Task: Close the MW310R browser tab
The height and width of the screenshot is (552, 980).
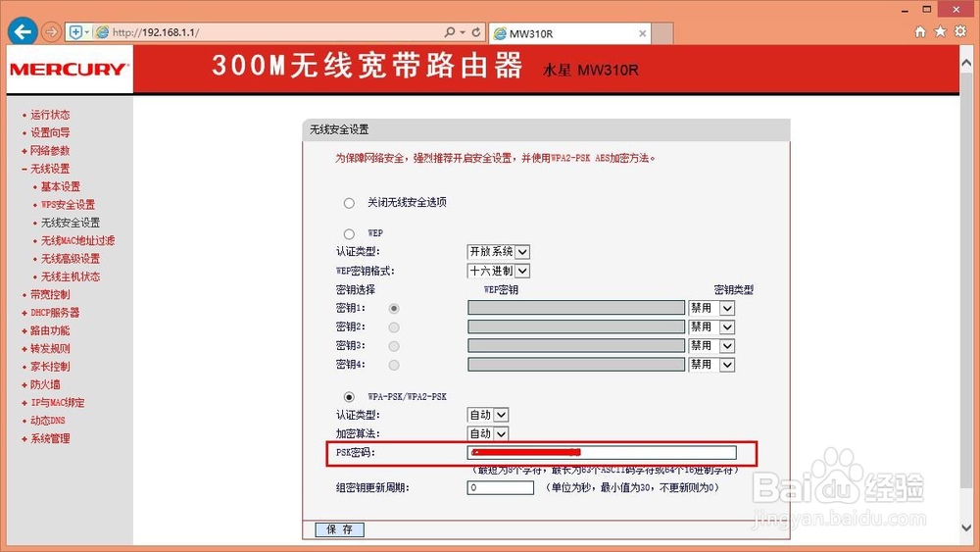Action: pyautogui.click(x=643, y=33)
